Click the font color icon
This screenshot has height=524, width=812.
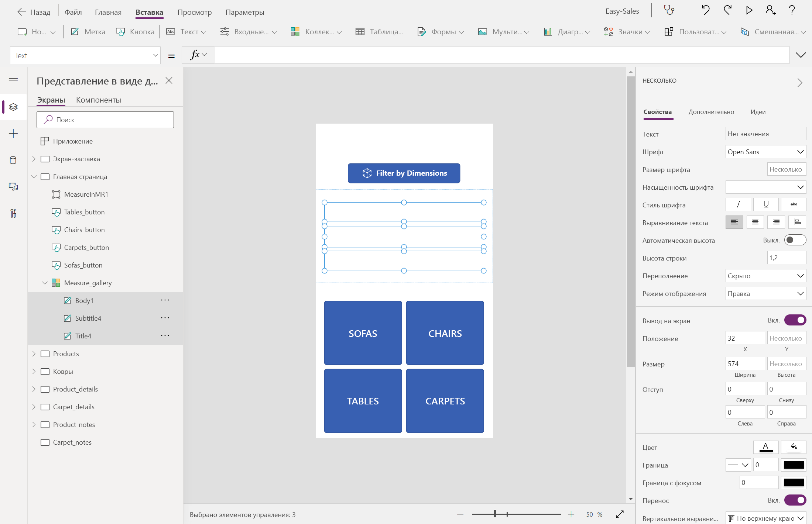(x=765, y=447)
